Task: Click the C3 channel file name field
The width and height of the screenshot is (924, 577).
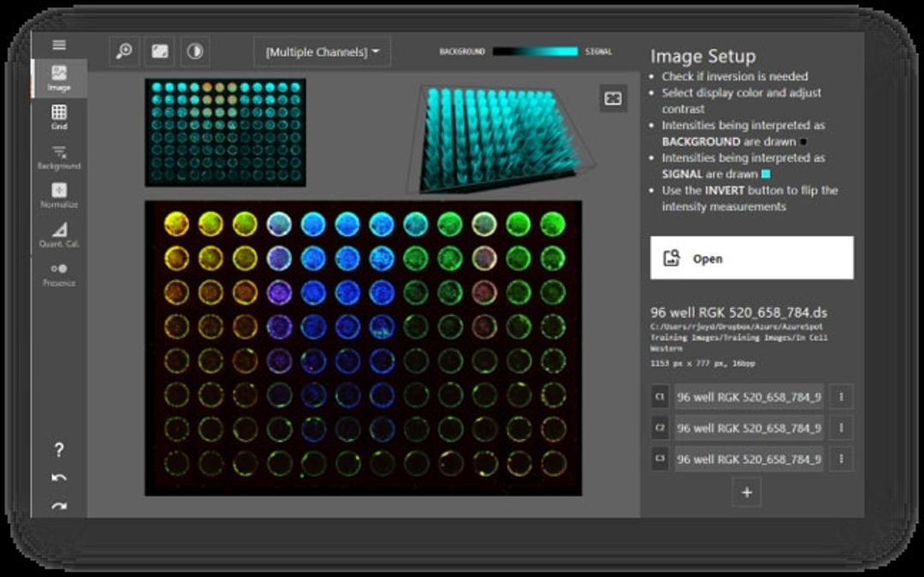Action: (749, 459)
